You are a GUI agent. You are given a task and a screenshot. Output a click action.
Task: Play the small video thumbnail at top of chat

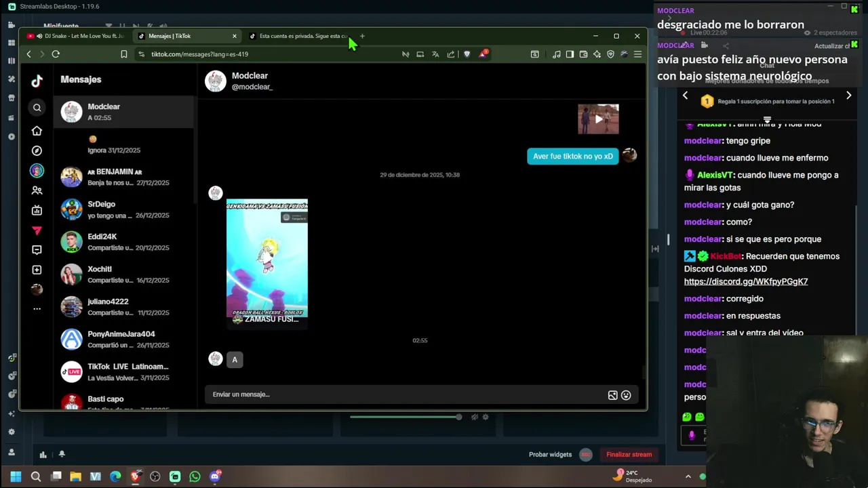[598, 119]
